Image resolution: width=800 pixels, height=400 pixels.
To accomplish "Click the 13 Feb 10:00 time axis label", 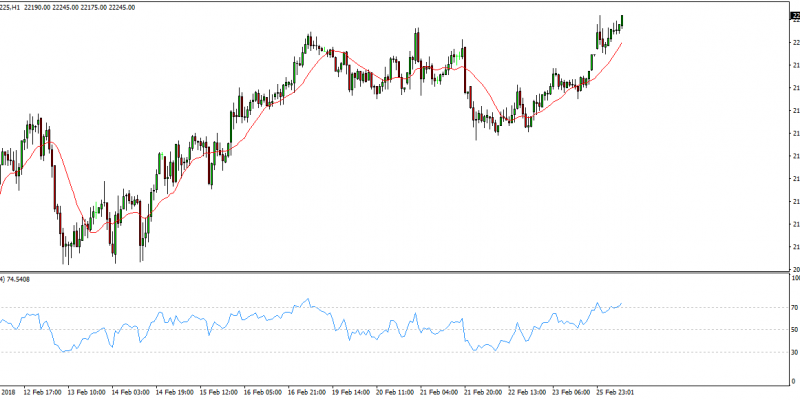I will click(x=86, y=392).
